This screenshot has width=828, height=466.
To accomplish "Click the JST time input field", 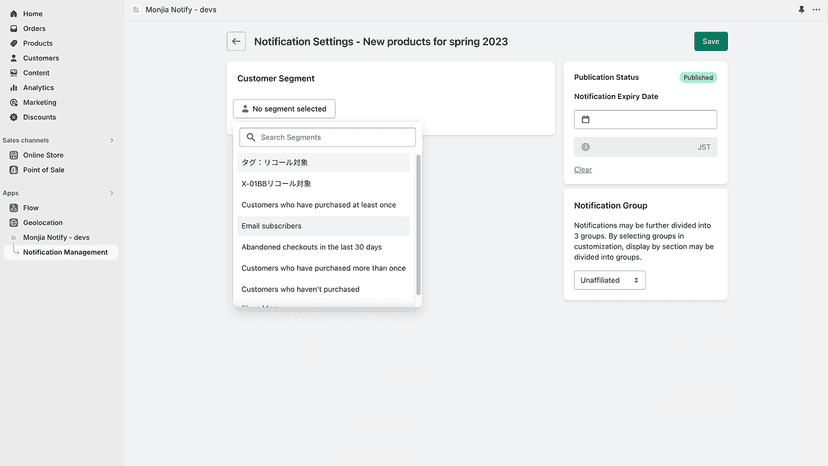I will (x=645, y=147).
